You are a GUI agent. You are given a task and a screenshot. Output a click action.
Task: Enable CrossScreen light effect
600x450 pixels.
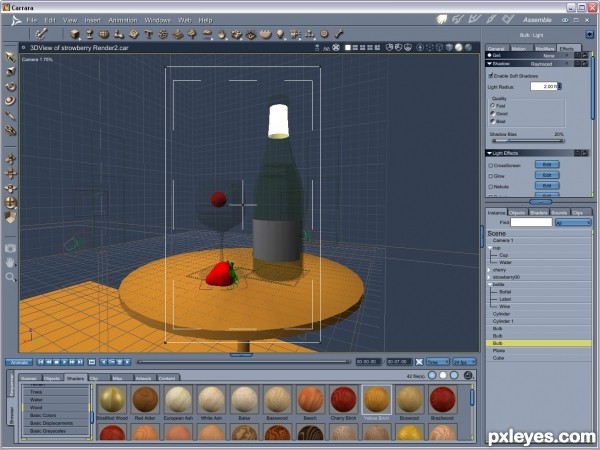click(491, 166)
